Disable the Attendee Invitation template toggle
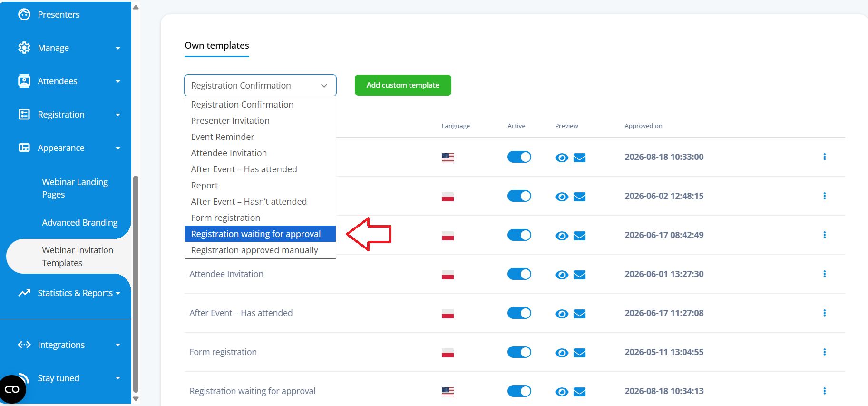This screenshot has width=868, height=406. pos(519,274)
